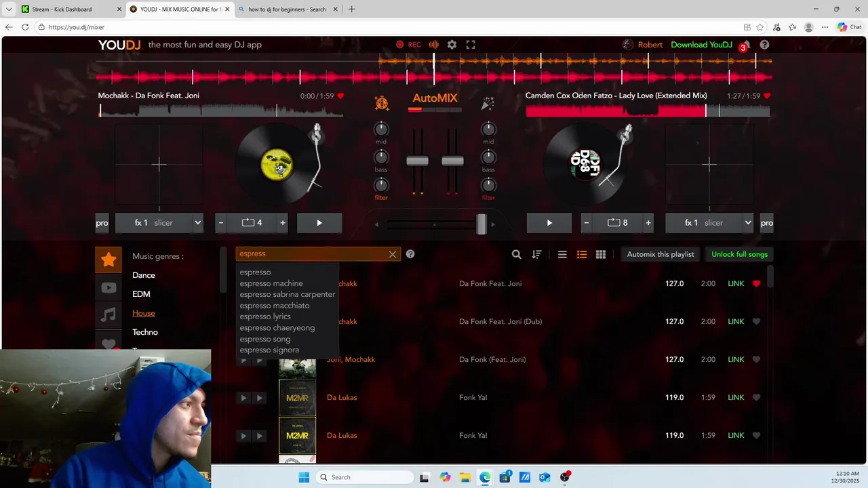Open the sort order icon
The height and width of the screenshot is (488, 868).
click(x=536, y=255)
